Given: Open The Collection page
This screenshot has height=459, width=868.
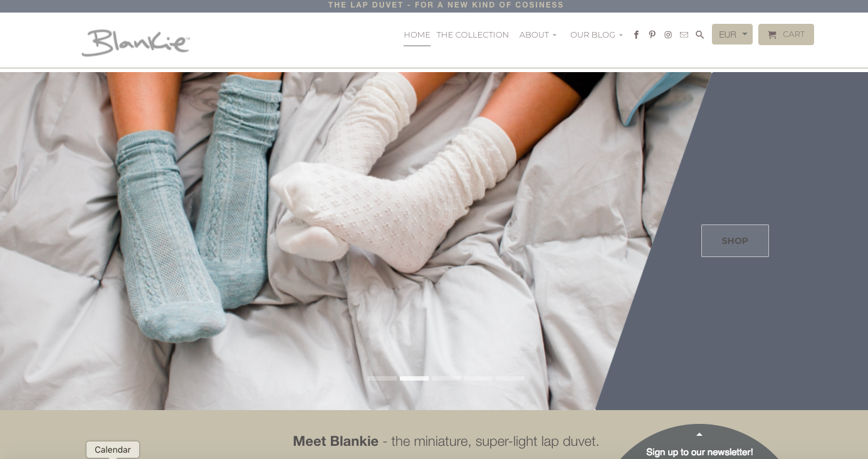Looking at the screenshot, I should (x=473, y=35).
